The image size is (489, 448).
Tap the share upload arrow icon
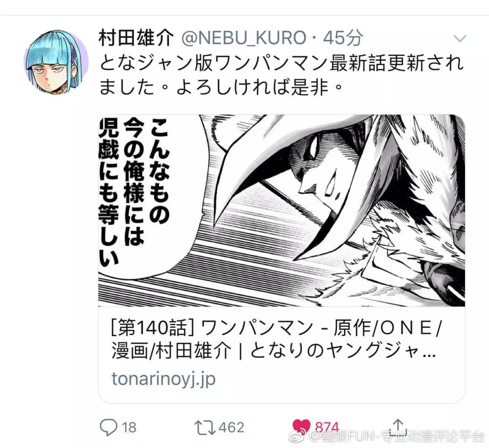coord(398,427)
